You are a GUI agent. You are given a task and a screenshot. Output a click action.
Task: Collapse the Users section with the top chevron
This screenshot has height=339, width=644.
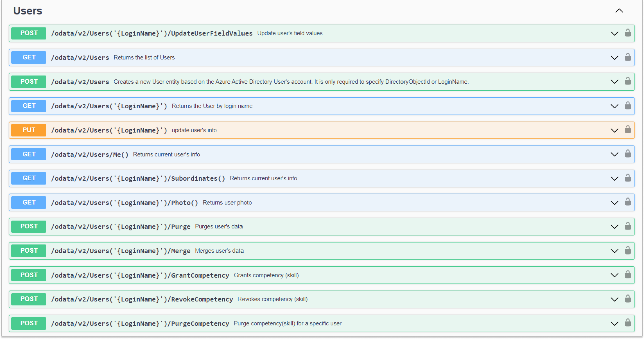(619, 11)
